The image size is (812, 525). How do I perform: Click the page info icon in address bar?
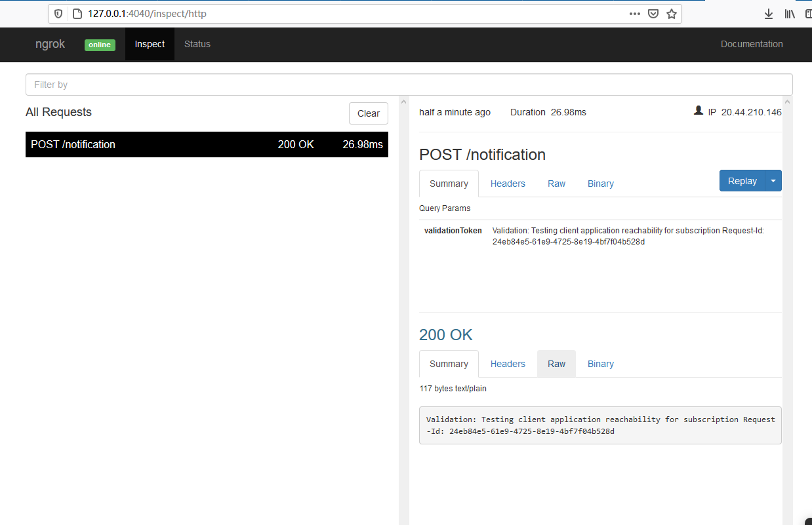click(77, 14)
